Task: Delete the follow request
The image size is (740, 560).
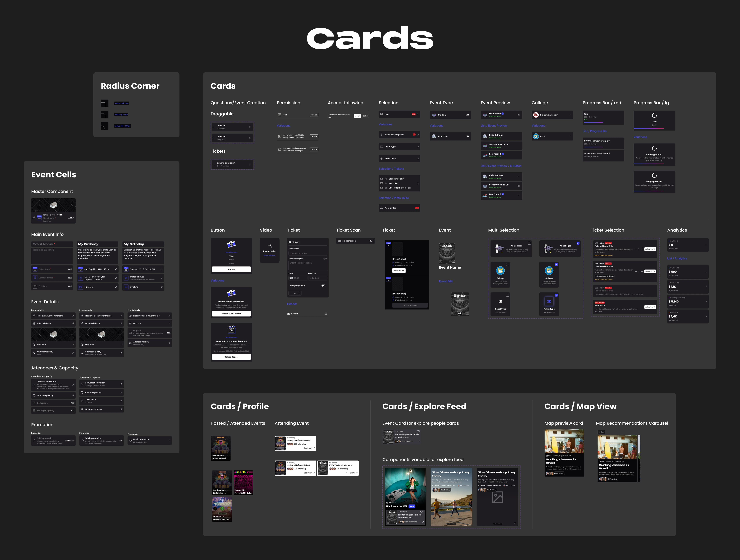Action: 366,116
